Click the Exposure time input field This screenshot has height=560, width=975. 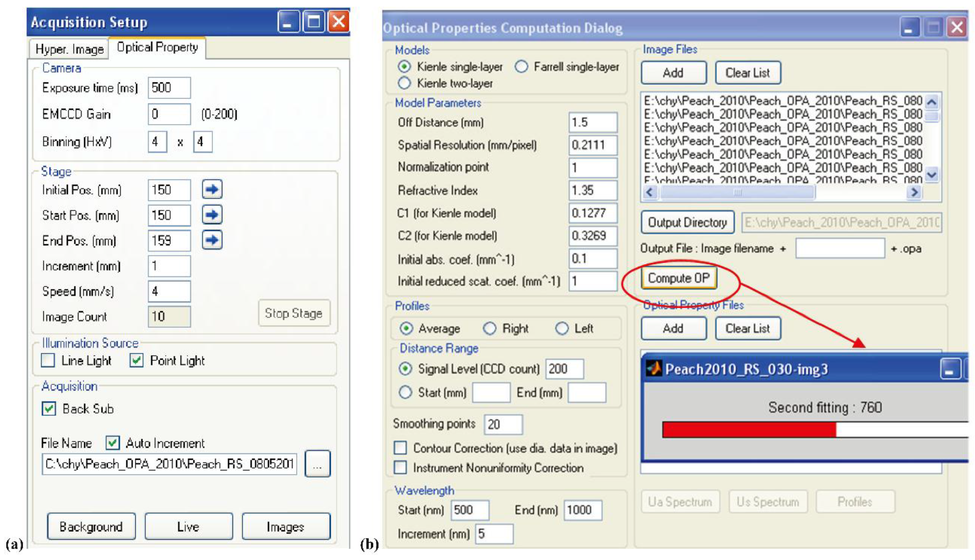tap(169, 88)
